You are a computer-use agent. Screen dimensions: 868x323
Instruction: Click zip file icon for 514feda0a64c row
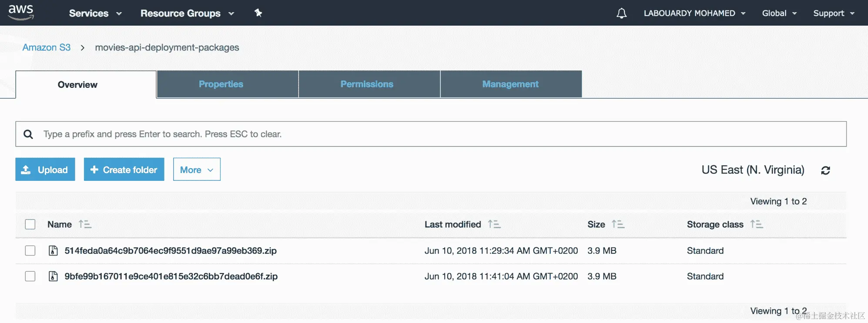tap(53, 251)
